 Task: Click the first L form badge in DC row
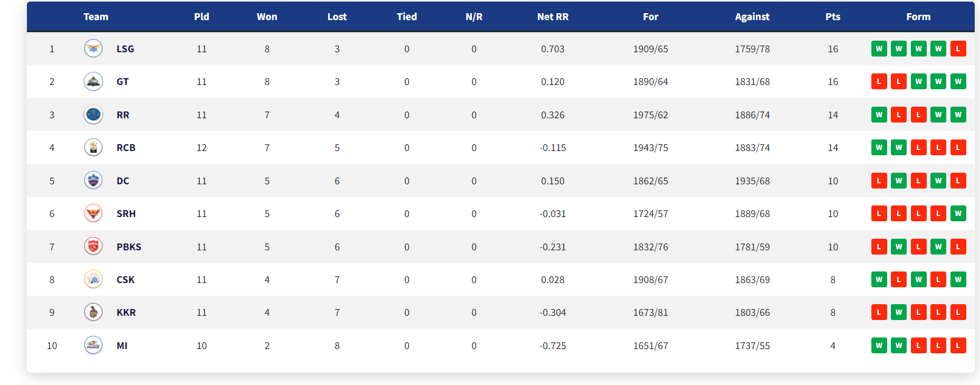click(x=879, y=181)
